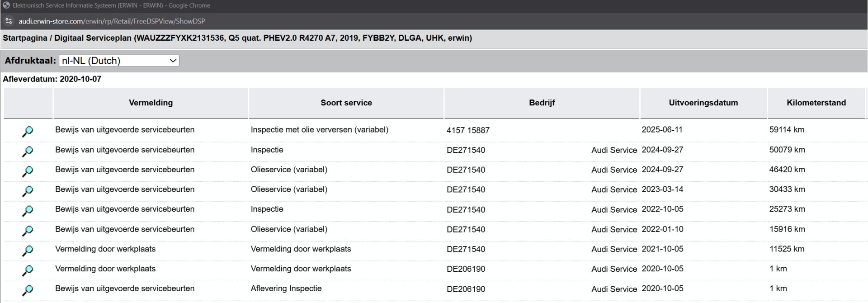Select 'Bewijs van uitgevoerde servicebeurten' in 59114 km row
The width and height of the screenshot is (868, 303).
coord(125,130)
